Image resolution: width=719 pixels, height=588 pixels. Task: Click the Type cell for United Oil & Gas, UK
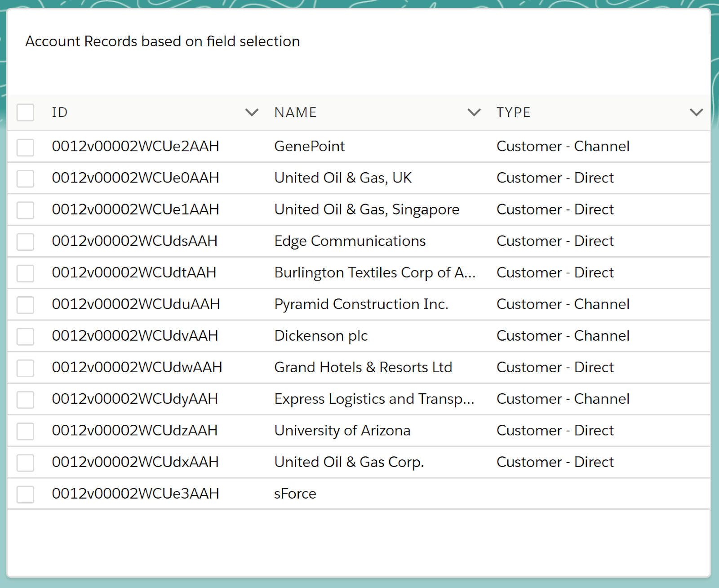pos(555,178)
